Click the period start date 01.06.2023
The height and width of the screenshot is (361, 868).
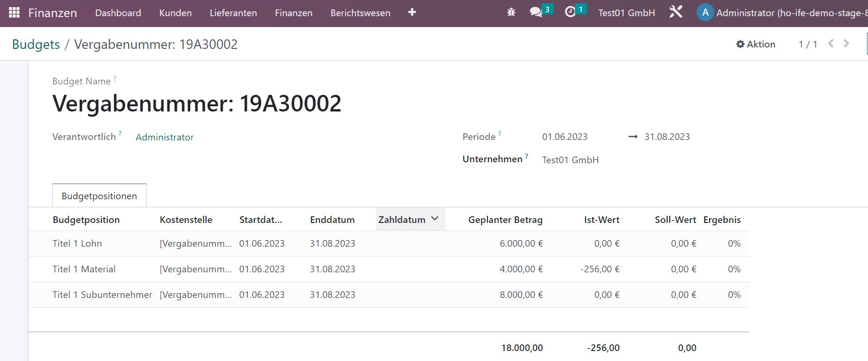[565, 137]
